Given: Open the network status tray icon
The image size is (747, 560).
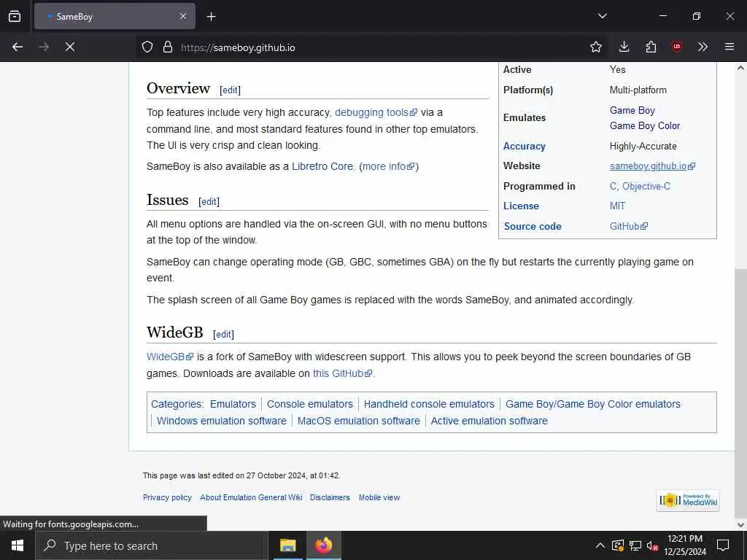Looking at the screenshot, I should pyautogui.click(x=635, y=545).
